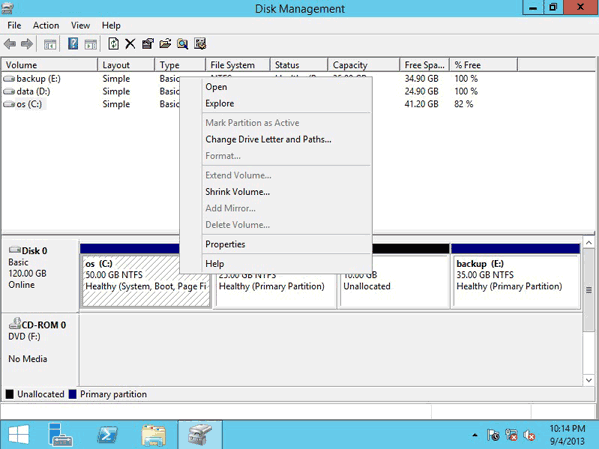Open the View menu
Screen dimensions: 599x449
[x=80, y=26]
